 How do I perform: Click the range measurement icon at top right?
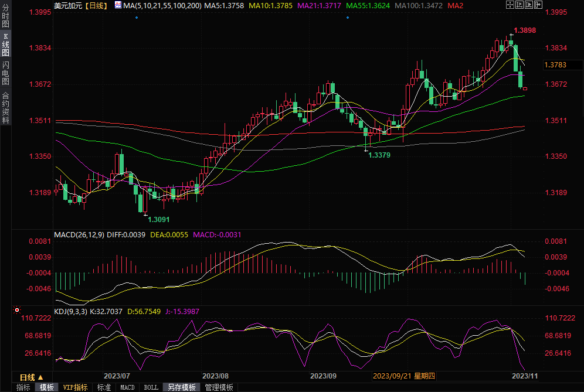pyautogui.click(x=518, y=5)
